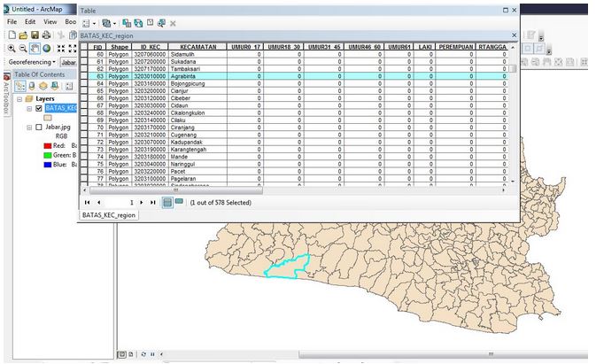596x364 pixels.
Task: Click the record number input field
Action: [120, 203]
